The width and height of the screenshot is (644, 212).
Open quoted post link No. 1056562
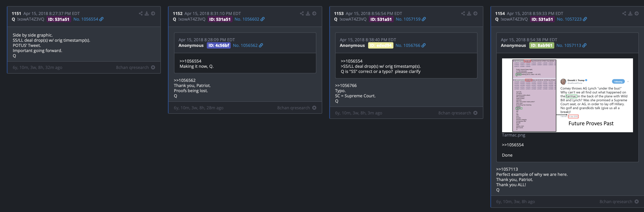[245, 45]
